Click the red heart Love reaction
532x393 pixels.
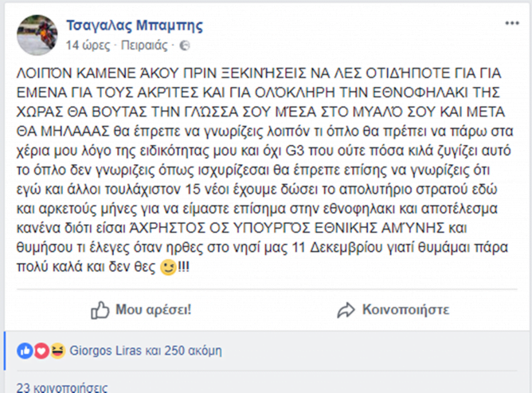(x=41, y=350)
